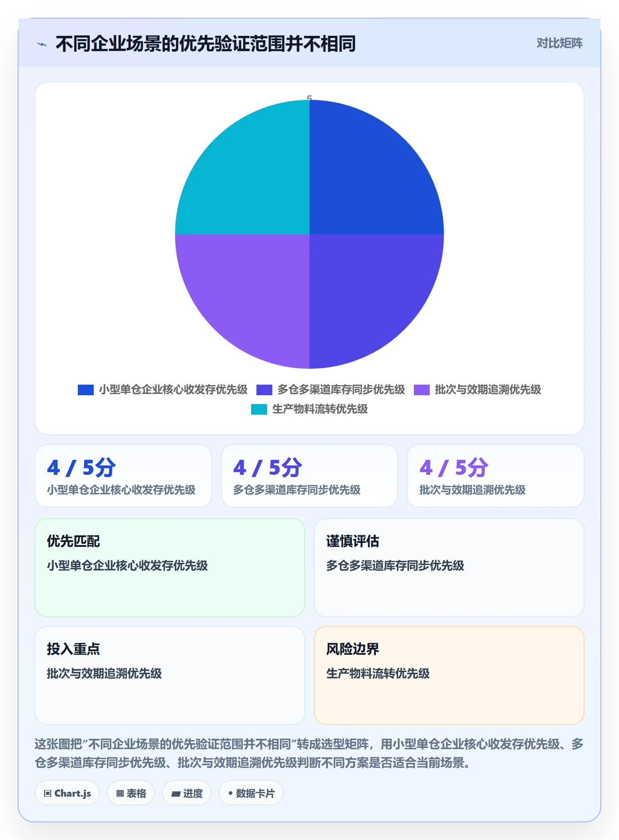Image resolution: width=619 pixels, height=840 pixels.
Task: Click legend label 批次与效期追溯优先级
Action: click(x=488, y=389)
